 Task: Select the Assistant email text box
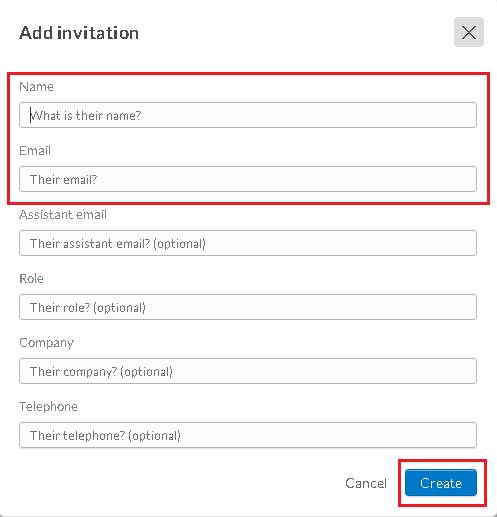tap(248, 243)
